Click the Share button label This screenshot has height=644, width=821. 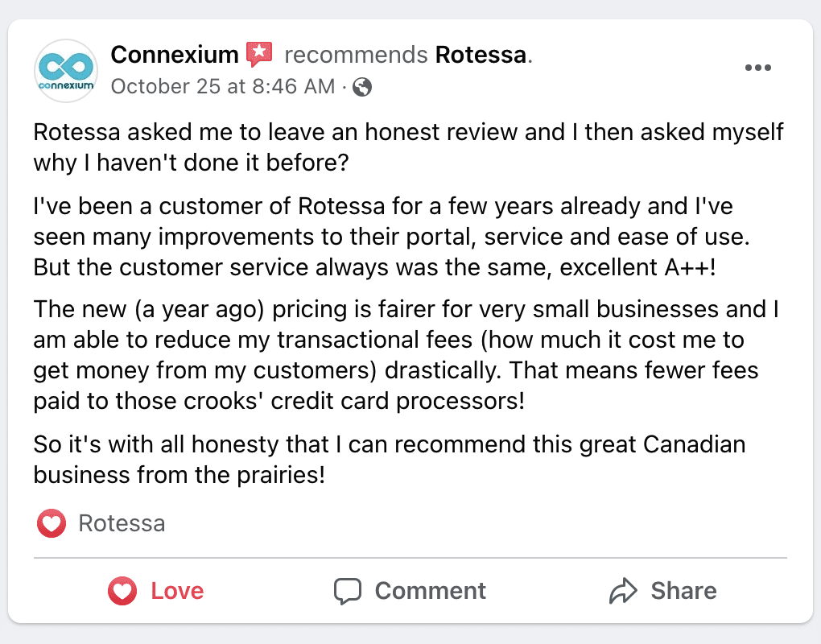point(684,591)
